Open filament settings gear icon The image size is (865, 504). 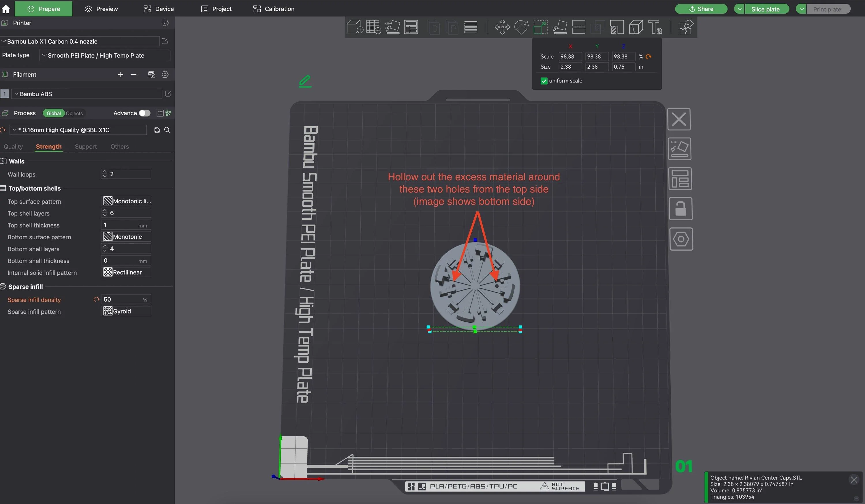[165, 74]
